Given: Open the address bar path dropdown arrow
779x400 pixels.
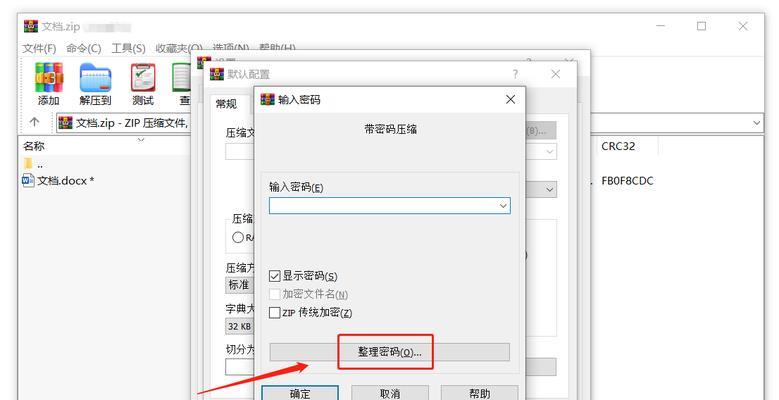Looking at the screenshot, I should coord(756,123).
